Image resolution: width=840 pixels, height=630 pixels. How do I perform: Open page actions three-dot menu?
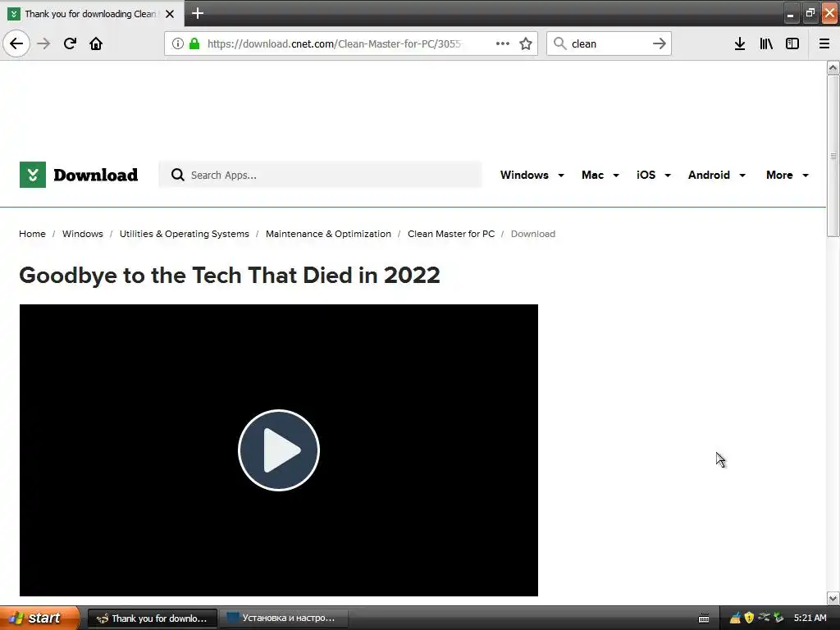tap(503, 43)
